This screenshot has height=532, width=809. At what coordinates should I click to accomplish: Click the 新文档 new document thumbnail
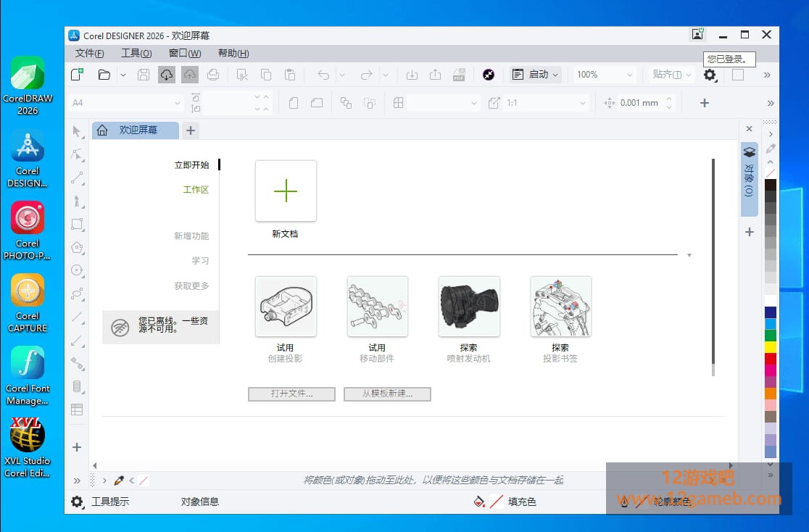[286, 191]
